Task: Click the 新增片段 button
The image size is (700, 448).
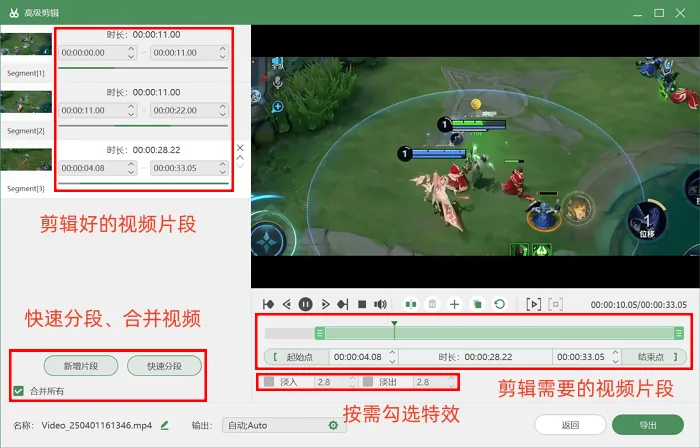Action: pos(81,366)
